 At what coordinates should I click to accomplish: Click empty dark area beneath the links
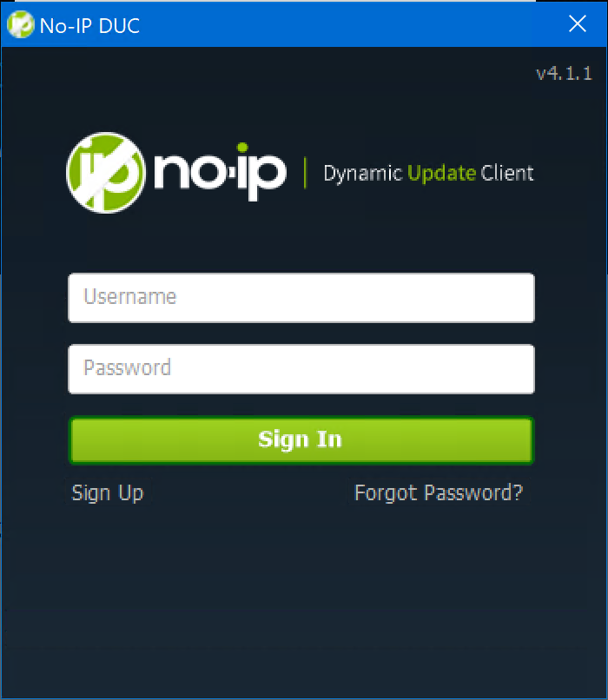click(303, 603)
